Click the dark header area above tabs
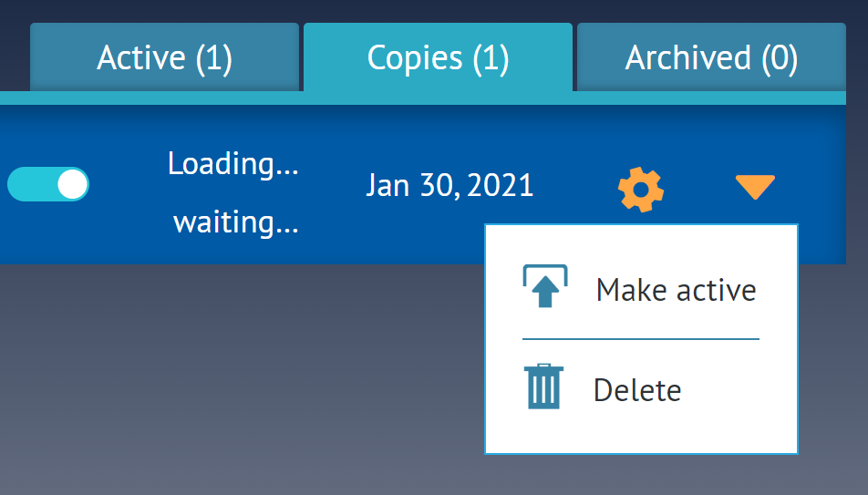The height and width of the screenshot is (495, 868). (434, 10)
